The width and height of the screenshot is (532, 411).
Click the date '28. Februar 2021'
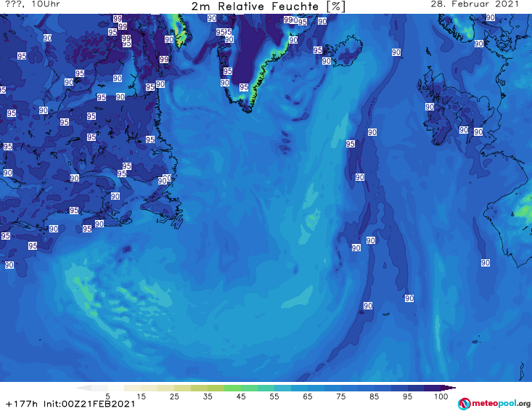[475, 4]
